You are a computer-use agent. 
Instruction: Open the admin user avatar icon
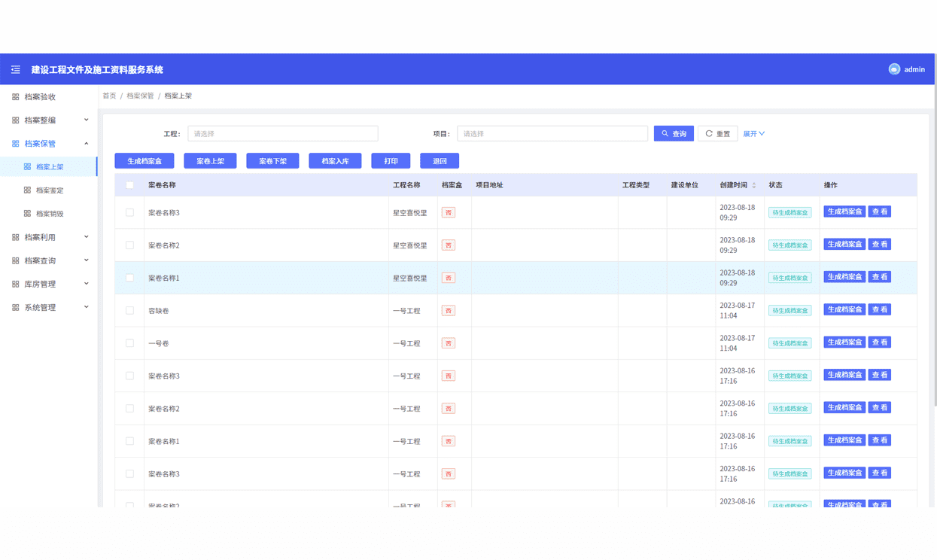894,69
